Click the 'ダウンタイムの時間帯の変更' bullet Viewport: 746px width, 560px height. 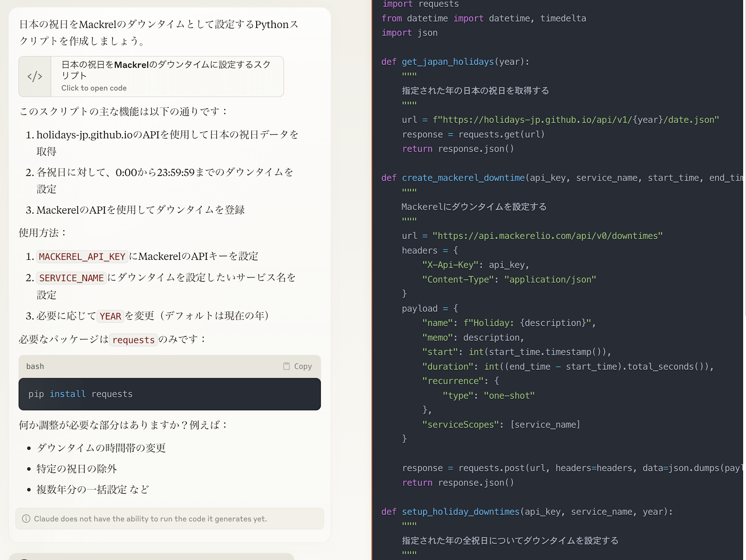pyautogui.click(x=101, y=448)
